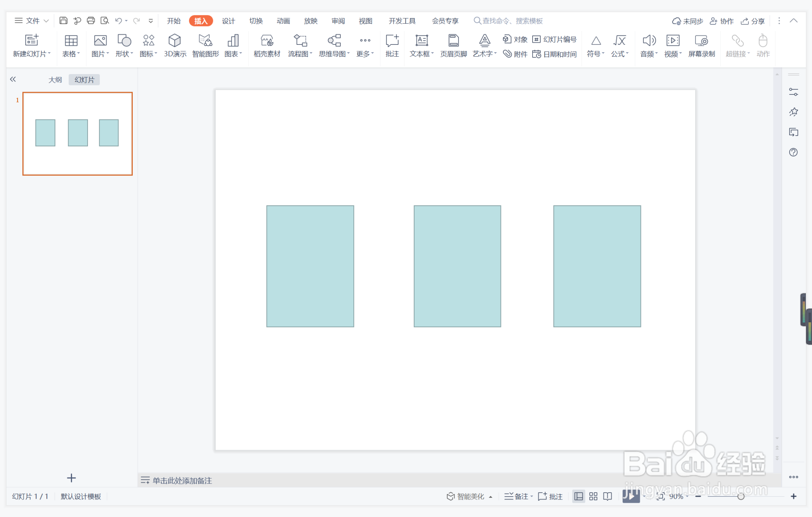Expand the 形状 shapes dropdown
The width and height of the screenshot is (812, 517).
[132, 54]
